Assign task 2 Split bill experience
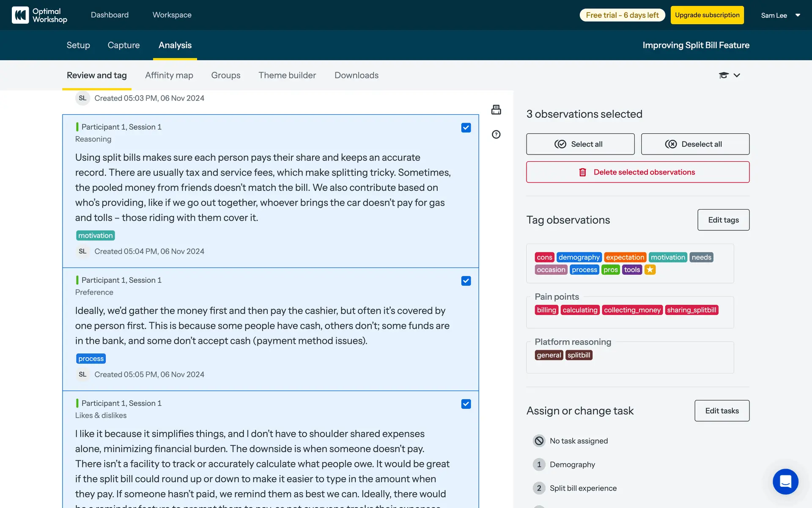The width and height of the screenshot is (812, 508). 583,488
